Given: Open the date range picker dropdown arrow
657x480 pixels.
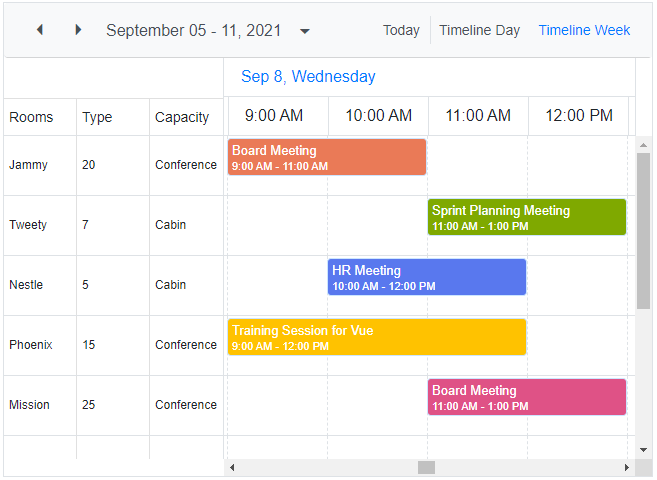Looking at the screenshot, I should (x=305, y=31).
